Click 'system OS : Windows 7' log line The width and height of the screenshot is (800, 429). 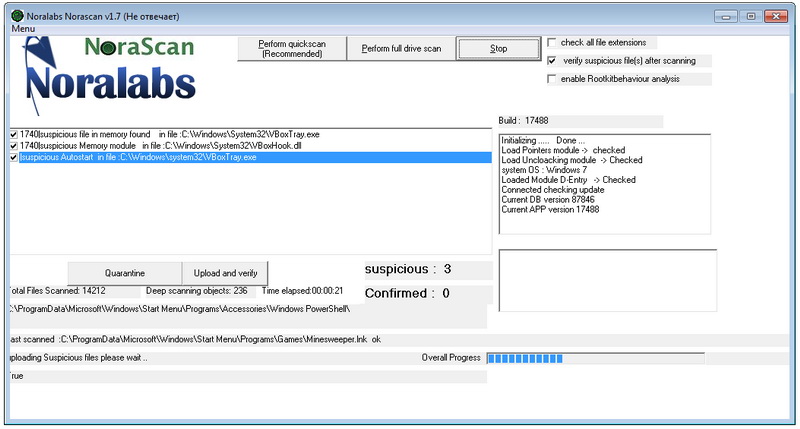tap(544, 170)
